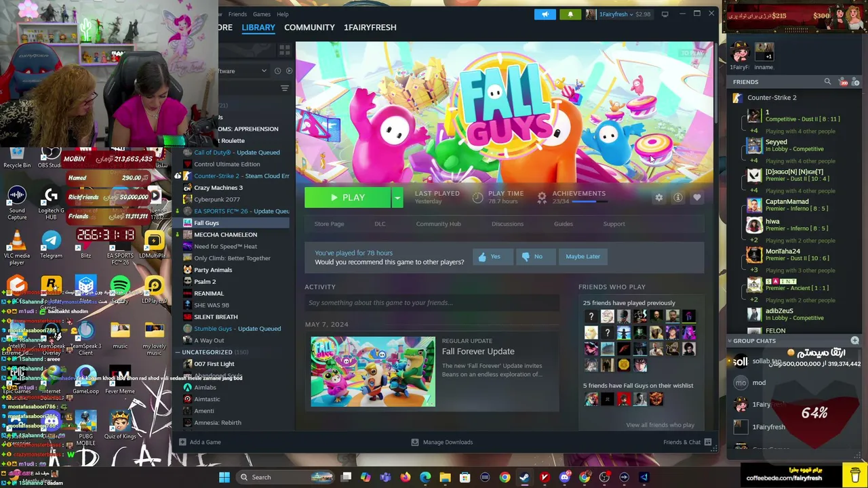
Task: Collapse the Group Chats section
Action: pos(730,341)
